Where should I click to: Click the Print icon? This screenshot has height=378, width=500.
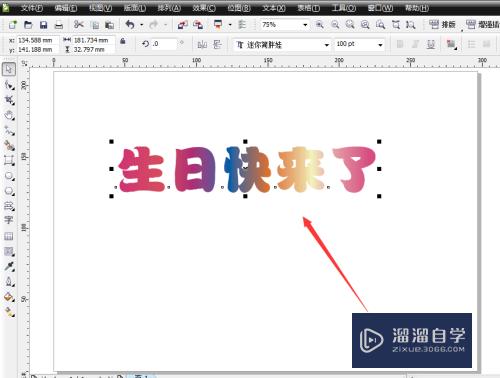(59, 25)
